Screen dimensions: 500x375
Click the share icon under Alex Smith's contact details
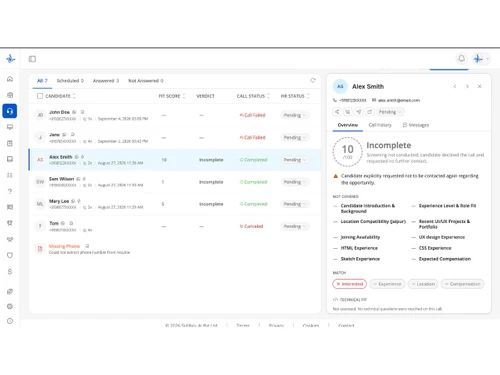click(x=337, y=112)
